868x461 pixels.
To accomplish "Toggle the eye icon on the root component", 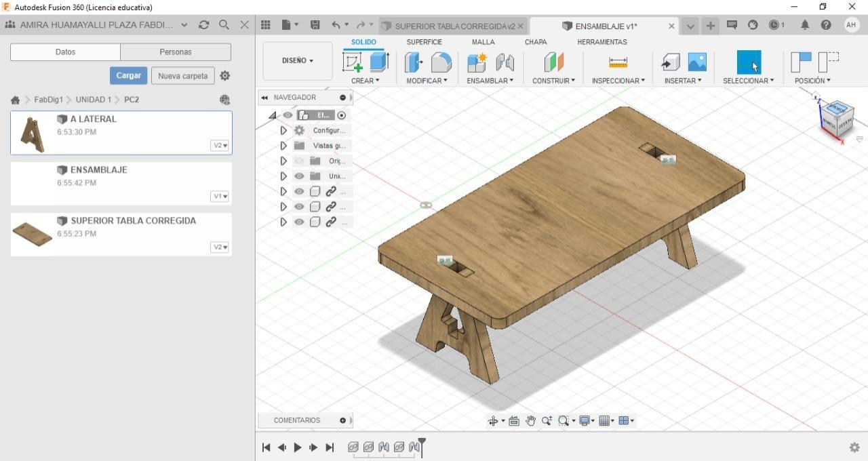I will coord(288,115).
